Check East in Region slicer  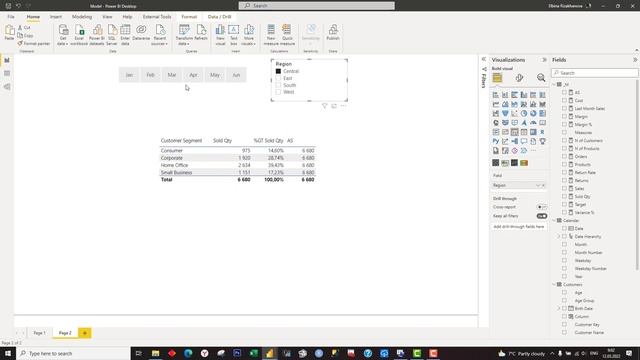tap(278, 78)
